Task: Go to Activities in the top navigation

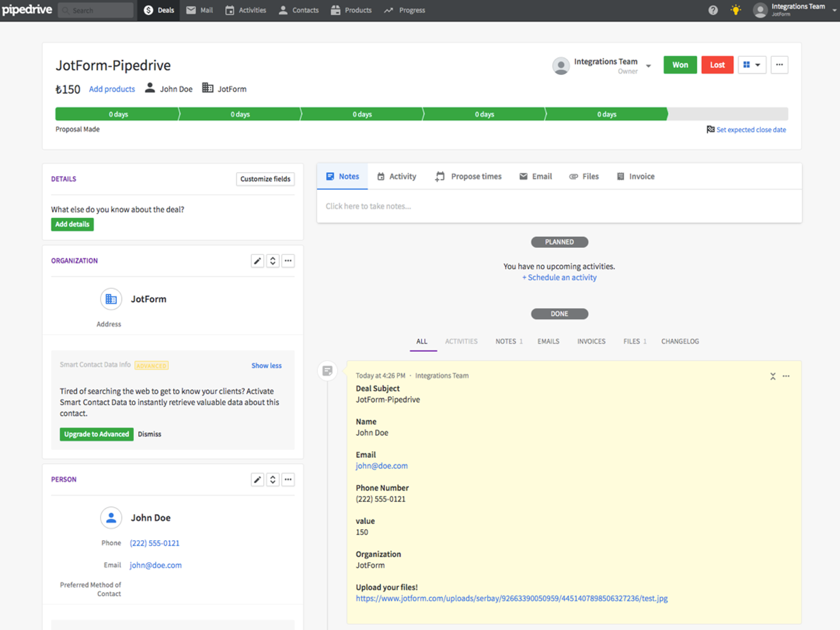Action: click(246, 10)
